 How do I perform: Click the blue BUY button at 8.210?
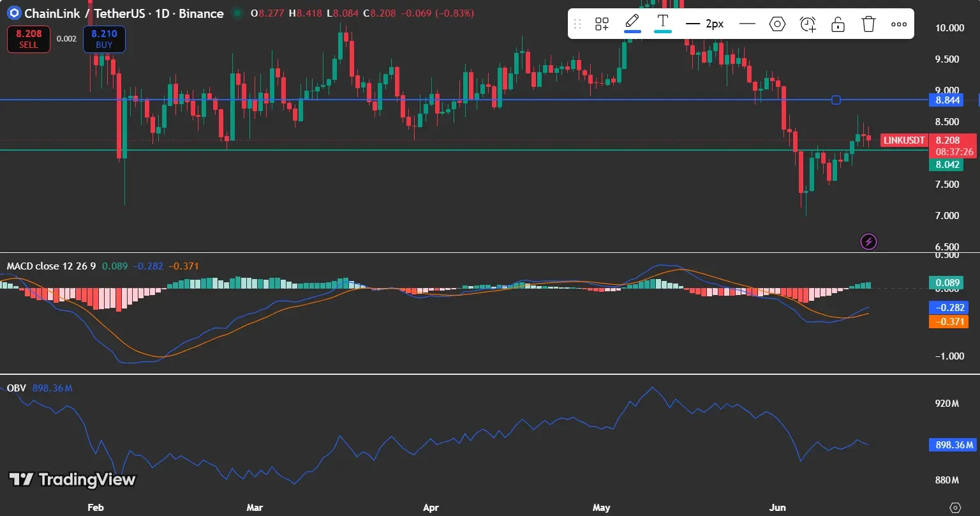(x=104, y=39)
